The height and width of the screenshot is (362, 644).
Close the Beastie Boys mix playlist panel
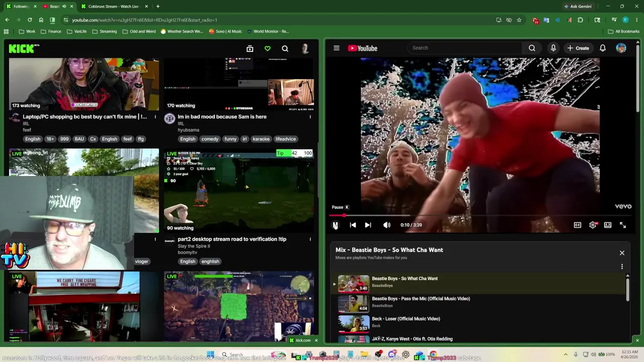click(622, 253)
